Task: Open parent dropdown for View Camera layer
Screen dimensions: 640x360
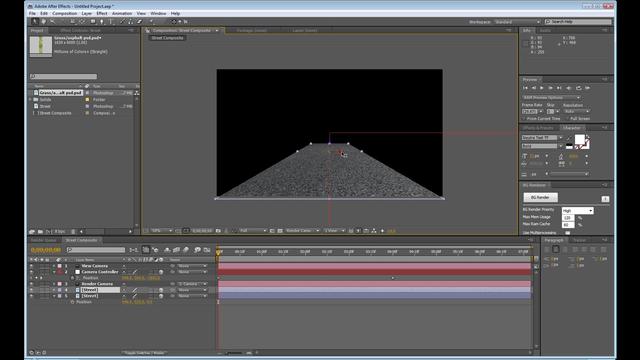Action: tap(192, 266)
